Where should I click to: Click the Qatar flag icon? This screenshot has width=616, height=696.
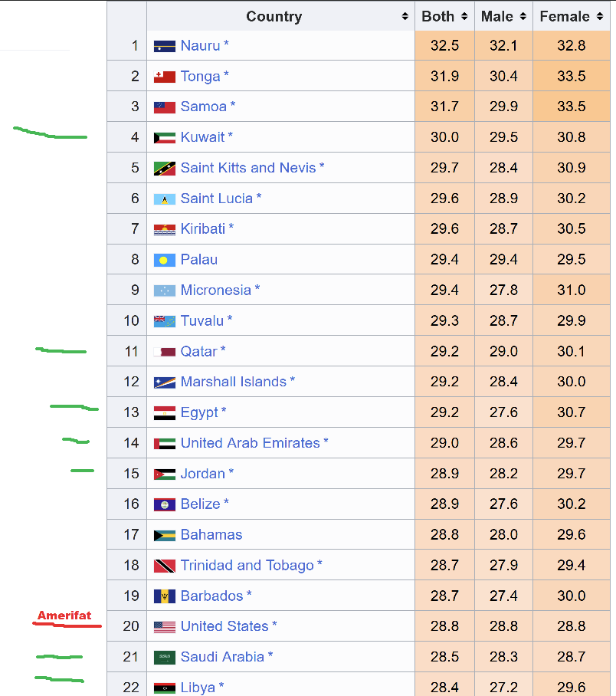164,352
